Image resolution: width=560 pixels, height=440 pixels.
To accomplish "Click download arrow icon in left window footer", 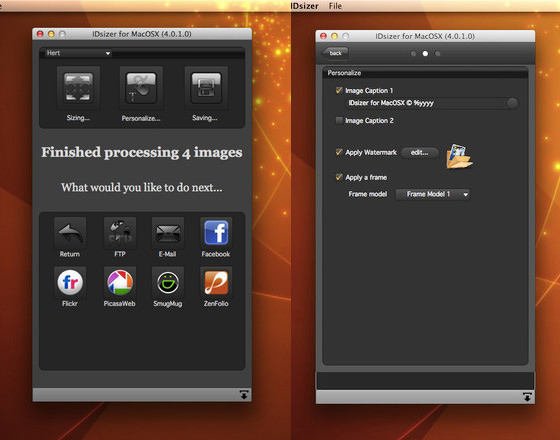I will (244, 395).
